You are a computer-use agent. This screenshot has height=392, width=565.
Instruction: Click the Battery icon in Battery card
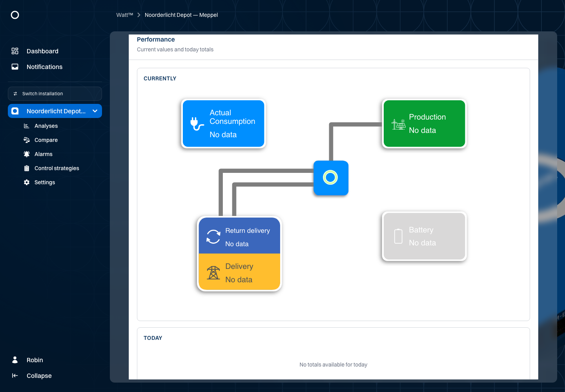point(398,236)
